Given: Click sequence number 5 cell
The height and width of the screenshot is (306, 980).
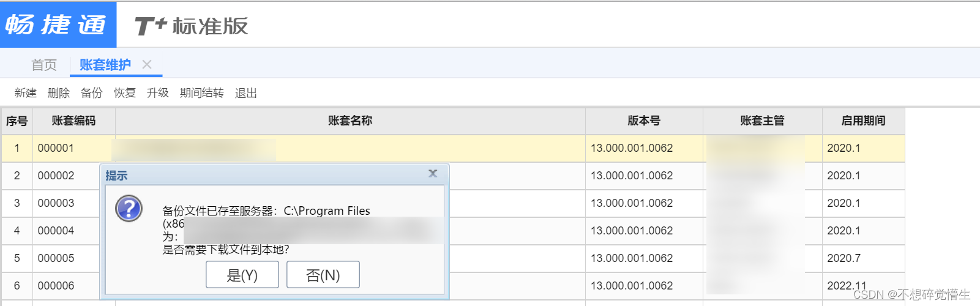Looking at the screenshot, I should (x=17, y=258).
